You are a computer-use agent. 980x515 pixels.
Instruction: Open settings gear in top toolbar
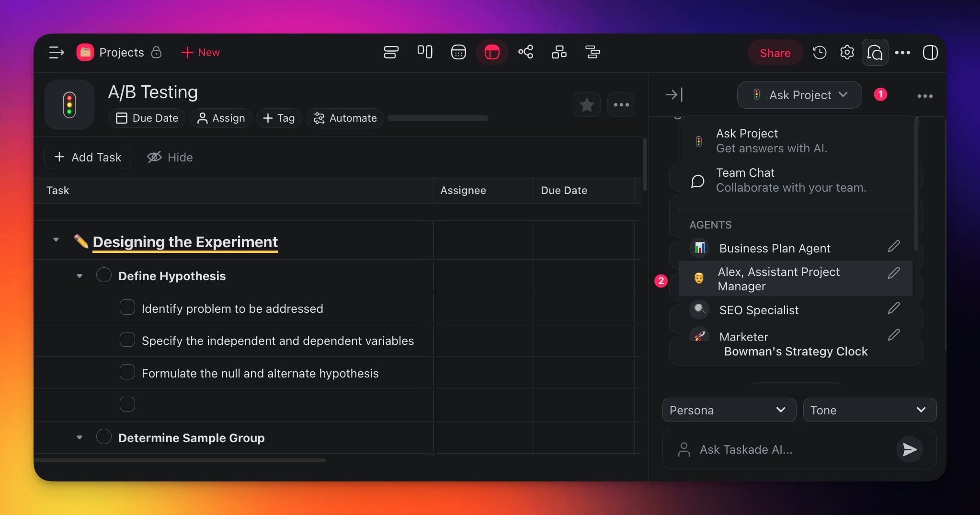847,52
